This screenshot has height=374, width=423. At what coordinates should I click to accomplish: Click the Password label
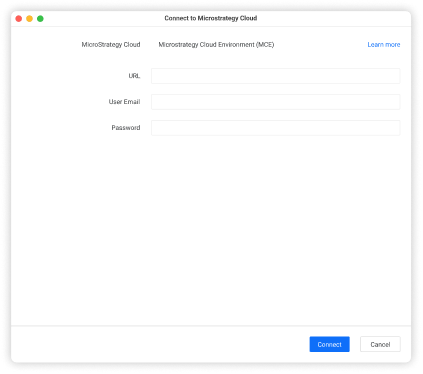pyautogui.click(x=126, y=128)
